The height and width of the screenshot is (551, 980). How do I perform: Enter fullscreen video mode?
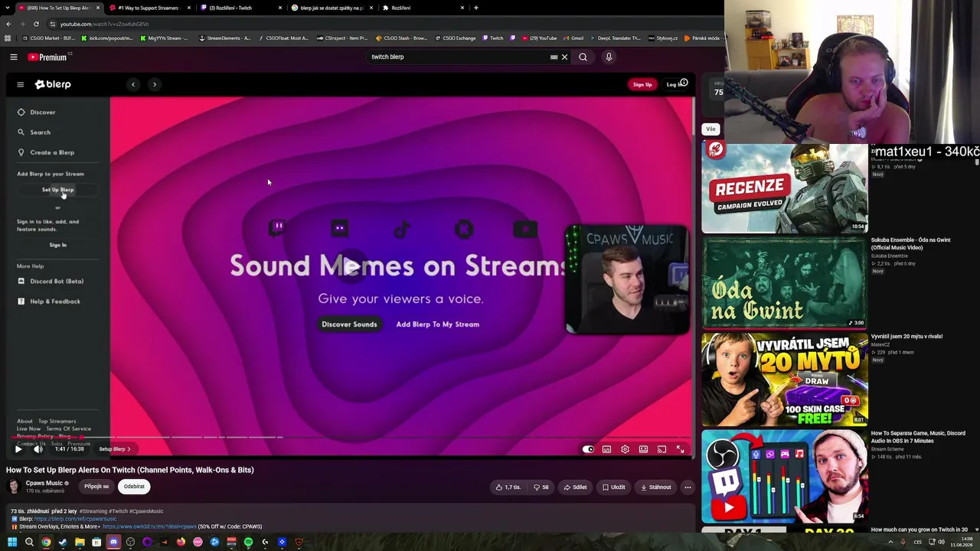click(680, 449)
